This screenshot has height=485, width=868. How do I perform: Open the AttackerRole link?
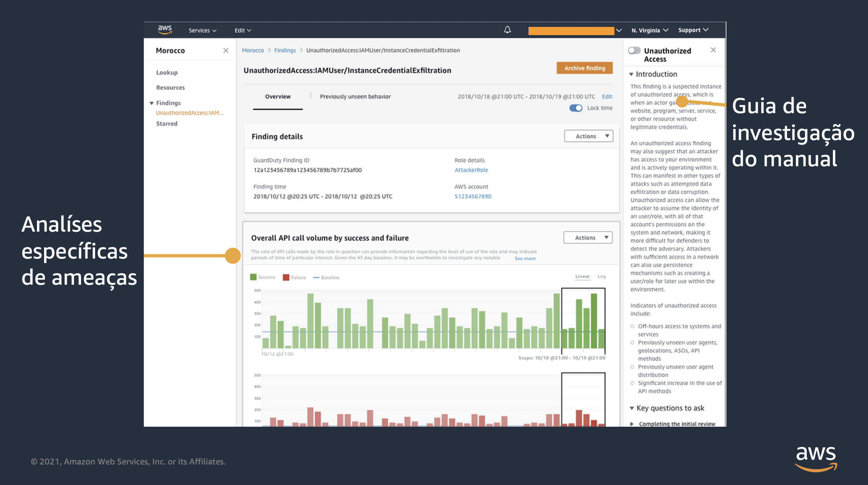(x=471, y=170)
